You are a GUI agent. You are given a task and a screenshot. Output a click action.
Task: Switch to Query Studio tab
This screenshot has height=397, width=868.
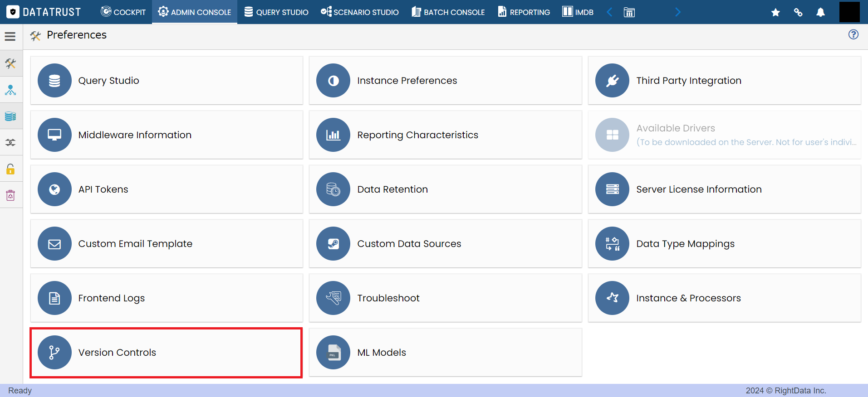(x=276, y=12)
